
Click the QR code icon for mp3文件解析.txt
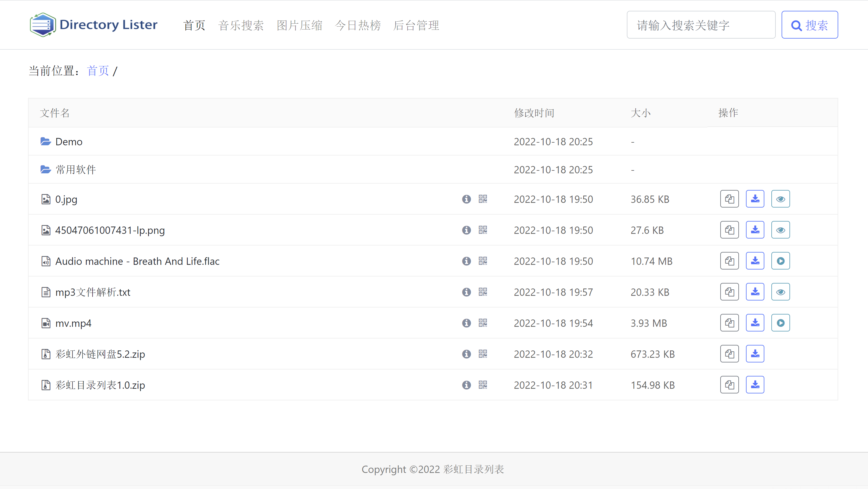[483, 292]
